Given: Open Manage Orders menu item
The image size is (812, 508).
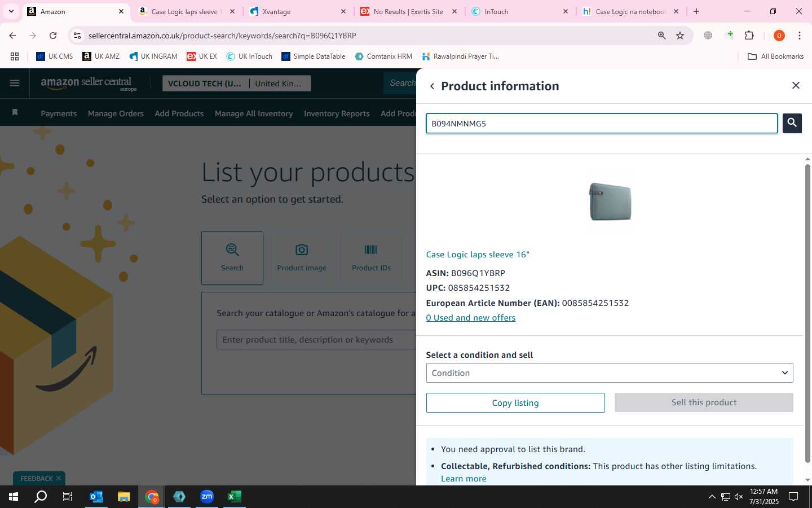Looking at the screenshot, I should pos(116,113).
